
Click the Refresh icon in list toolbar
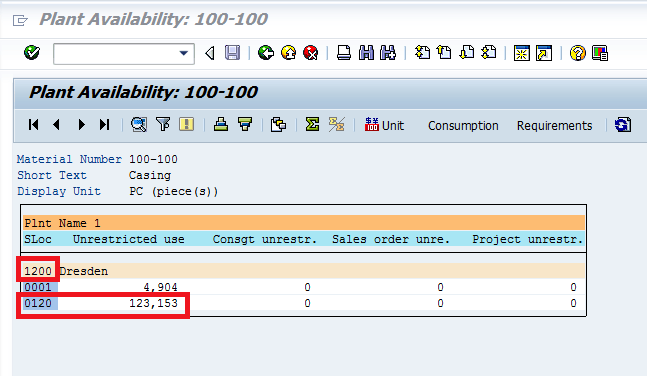point(623,125)
